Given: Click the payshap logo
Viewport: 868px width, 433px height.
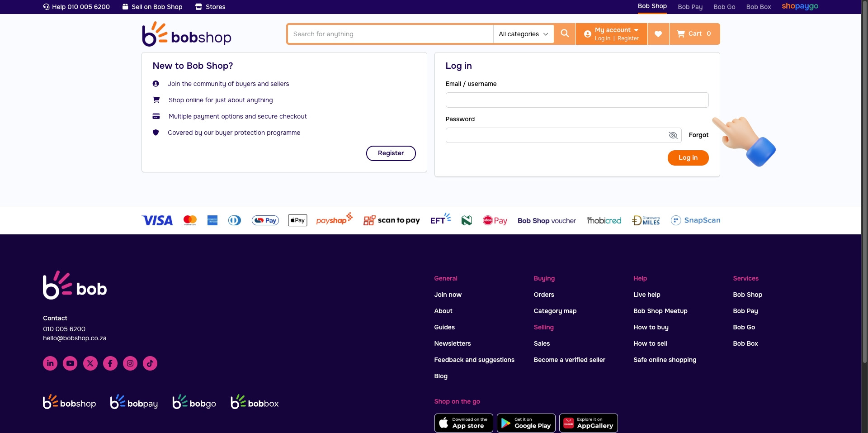Looking at the screenshot, I should click(334, 219).
